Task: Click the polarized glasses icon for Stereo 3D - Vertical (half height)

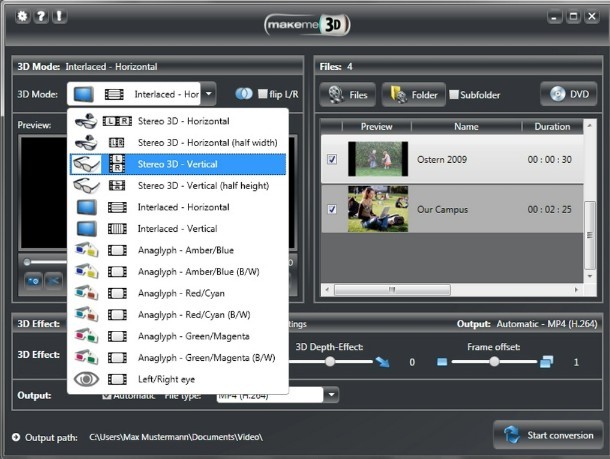Action: pyautogui.click(x=86, y=186)
